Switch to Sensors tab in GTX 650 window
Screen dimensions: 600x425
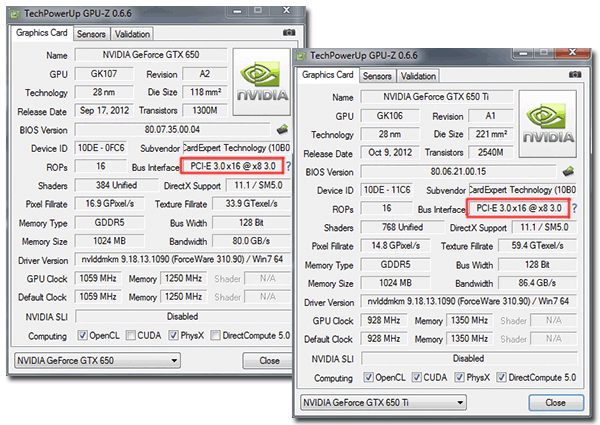pos(91,34)
